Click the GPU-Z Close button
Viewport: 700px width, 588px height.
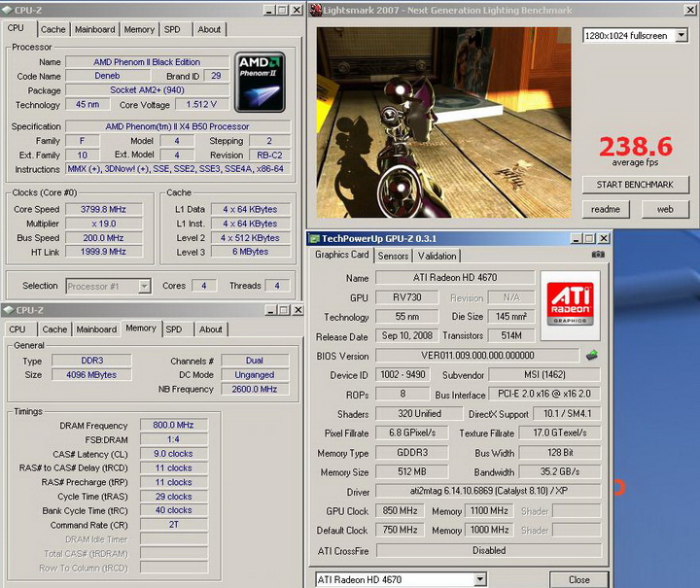579,579
